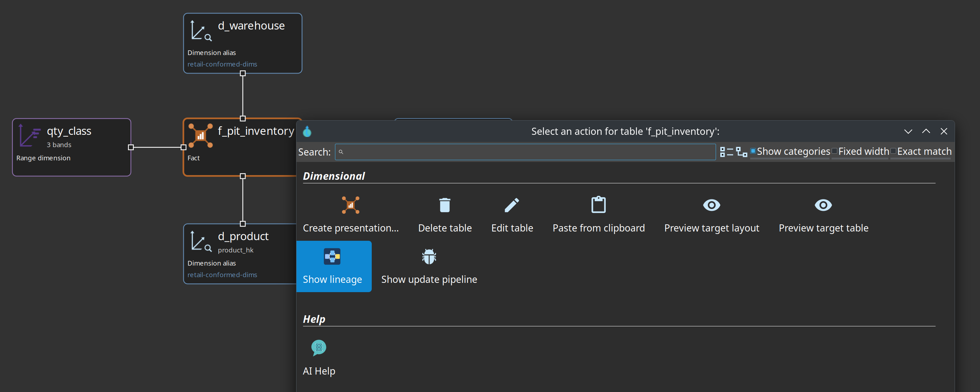Image resolution: width=980 pixels, height=392 pixels.
Task: Toggle the Show categories checkbox
Action: [752, 151]
